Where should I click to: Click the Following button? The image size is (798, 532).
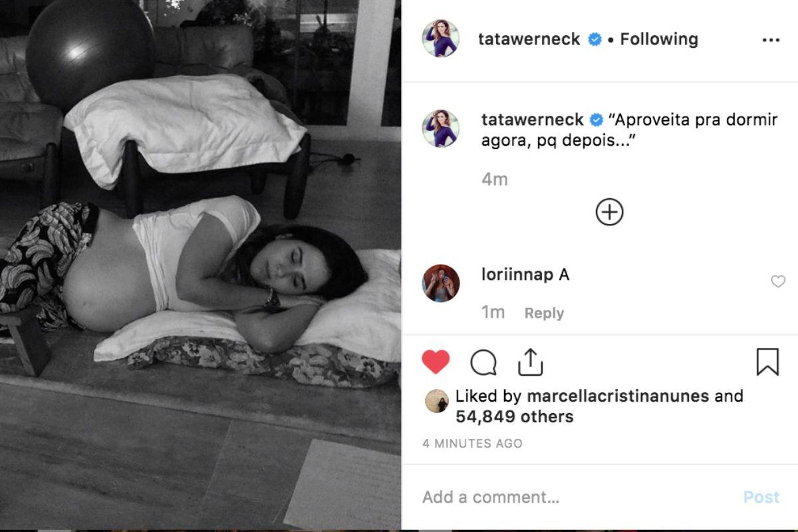click(x=659, y=39)
